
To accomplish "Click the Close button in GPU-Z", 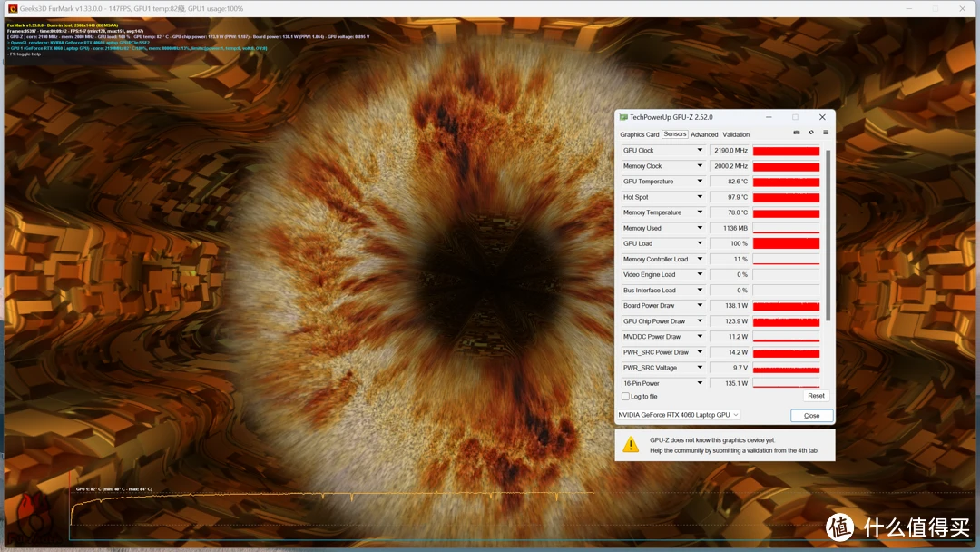I will click(x=811, y=416).
